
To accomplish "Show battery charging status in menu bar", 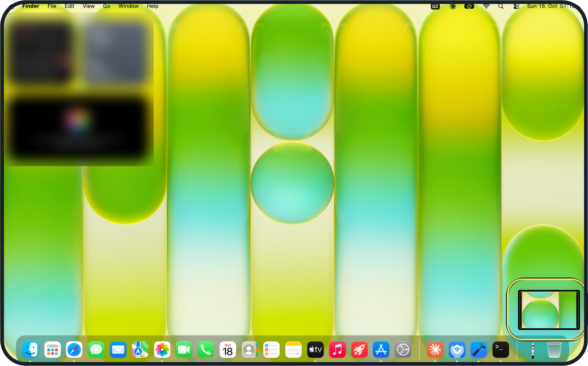I will click(469, 6).
